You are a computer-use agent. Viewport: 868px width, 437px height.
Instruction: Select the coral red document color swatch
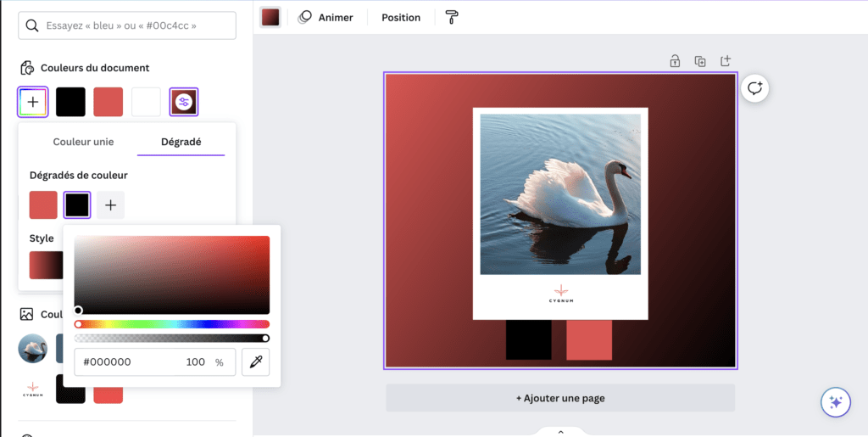(108, 102)
